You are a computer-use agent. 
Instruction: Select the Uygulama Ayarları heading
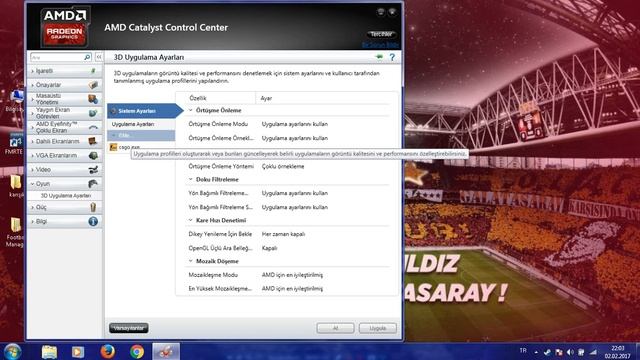[x=133, y=124]
